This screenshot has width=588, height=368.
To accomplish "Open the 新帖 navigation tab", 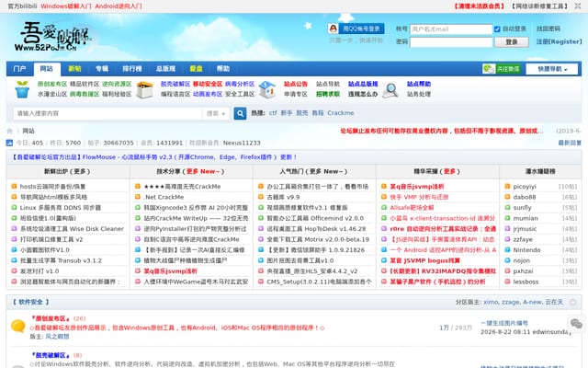I will tap(74, 69).
